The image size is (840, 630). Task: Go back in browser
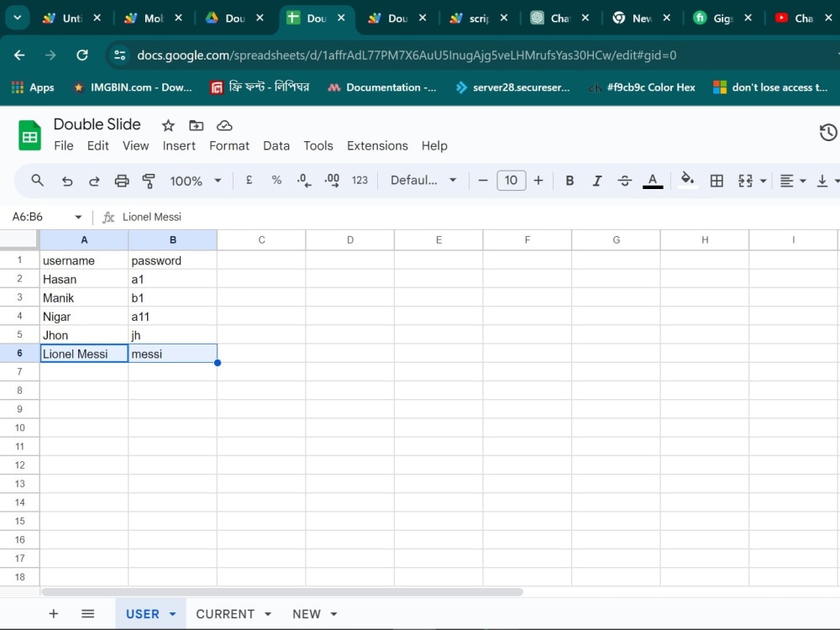coord(19,55)
